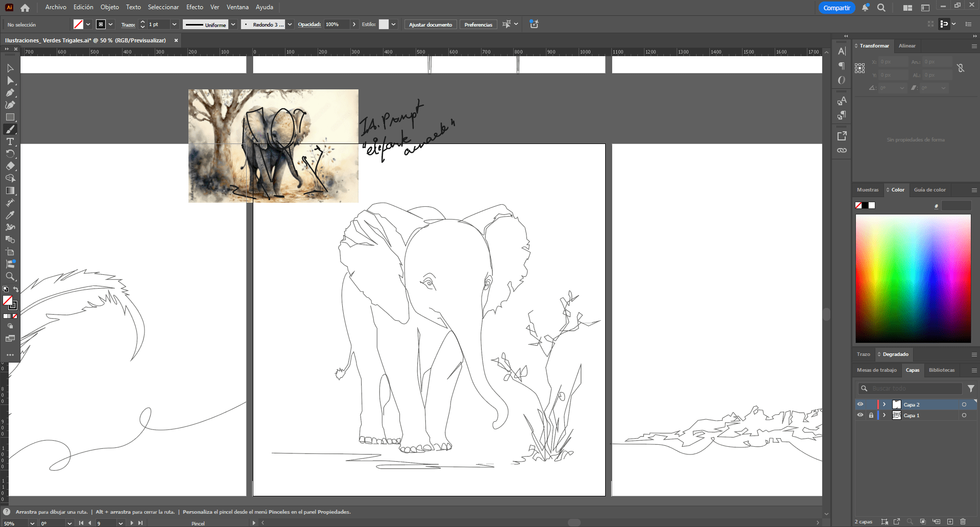Select the Direct Selection tool
Viewport: 980px width, 527px height.
point(10,80)
